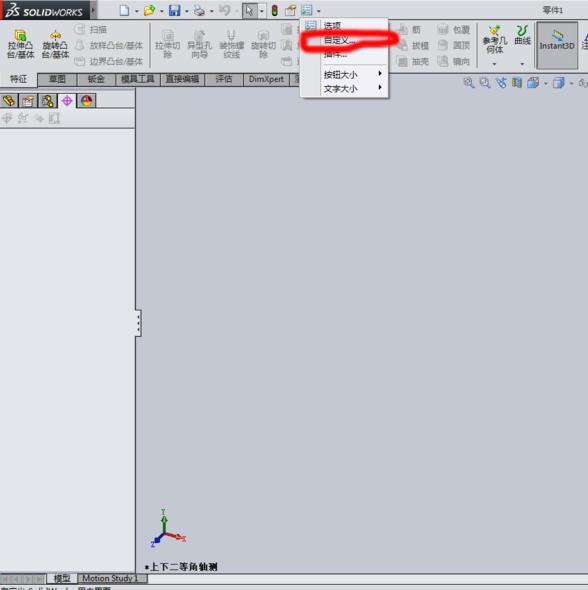Open the DimXpertManager crosshair tab icon

(x=67, y=100)
